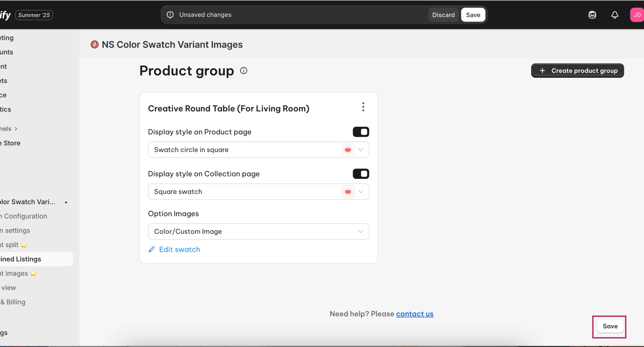Click the Unsaved changes text
The width and height of the screenshot is (644, 347).
pos(205,15)
